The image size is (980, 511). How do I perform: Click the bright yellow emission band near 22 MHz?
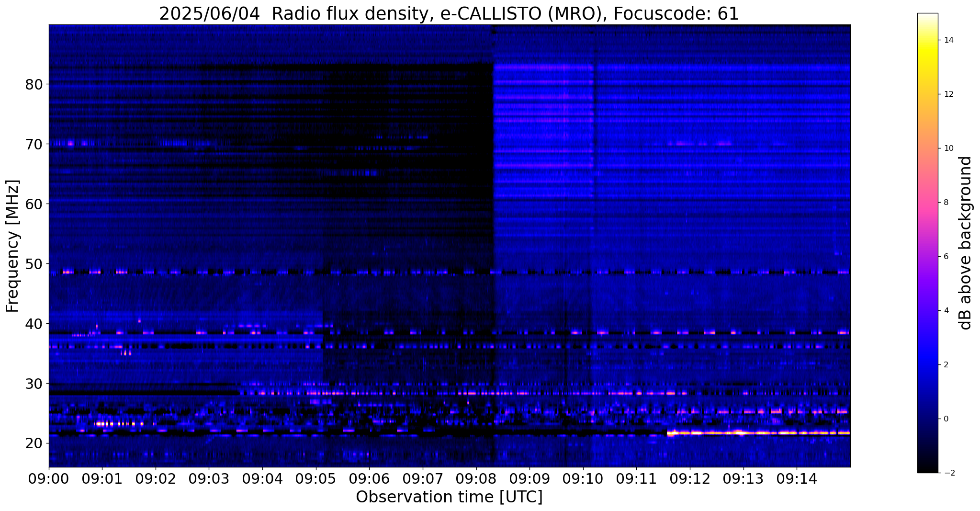[758, 433]
